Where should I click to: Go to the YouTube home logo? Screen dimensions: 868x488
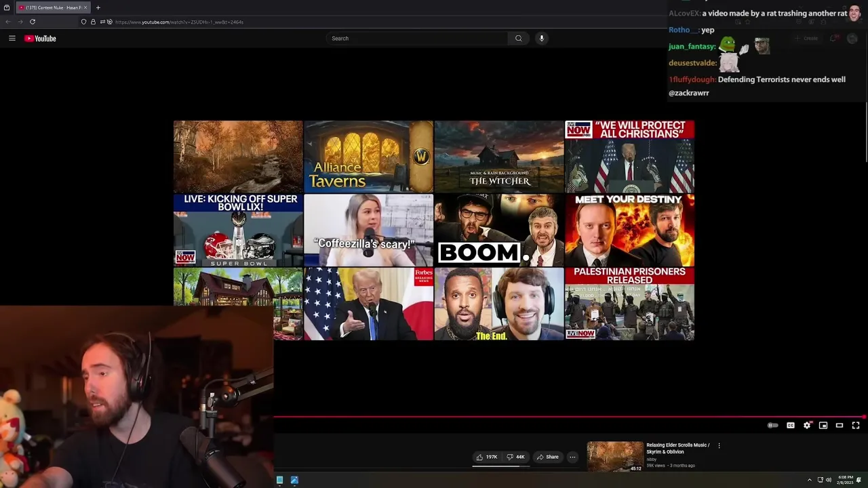(40, 39)
